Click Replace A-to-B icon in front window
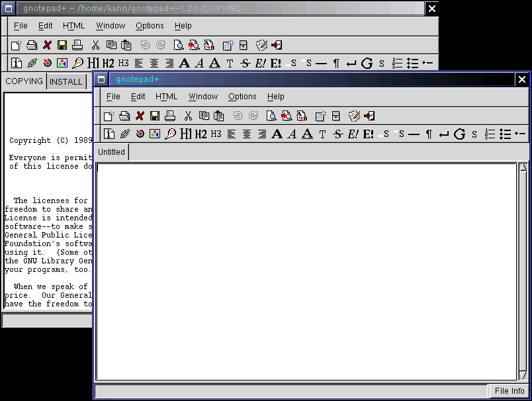Viewport: 532px width, 401px height. (302, 116)
